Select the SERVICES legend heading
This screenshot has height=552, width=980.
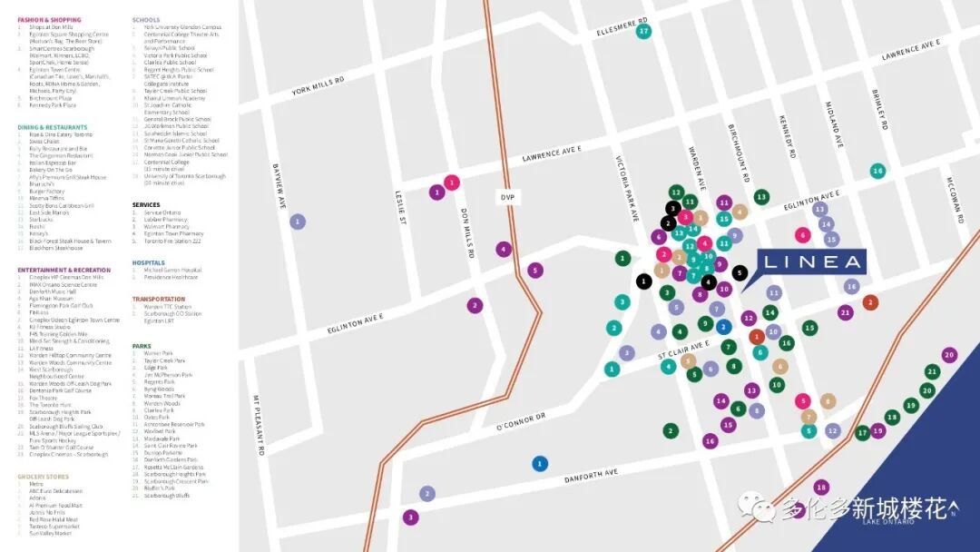(x=146, y=205)
